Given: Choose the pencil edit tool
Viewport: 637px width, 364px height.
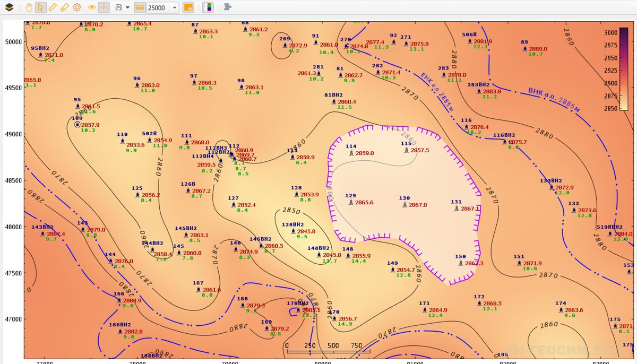Looking at the screenshot, I should [64, 7].
